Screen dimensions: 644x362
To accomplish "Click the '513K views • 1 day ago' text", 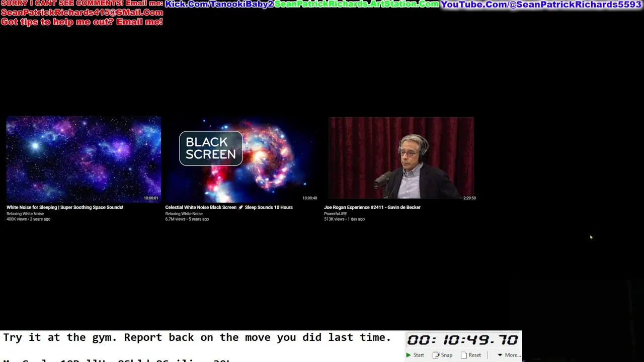I will click(x=344, y=219).
